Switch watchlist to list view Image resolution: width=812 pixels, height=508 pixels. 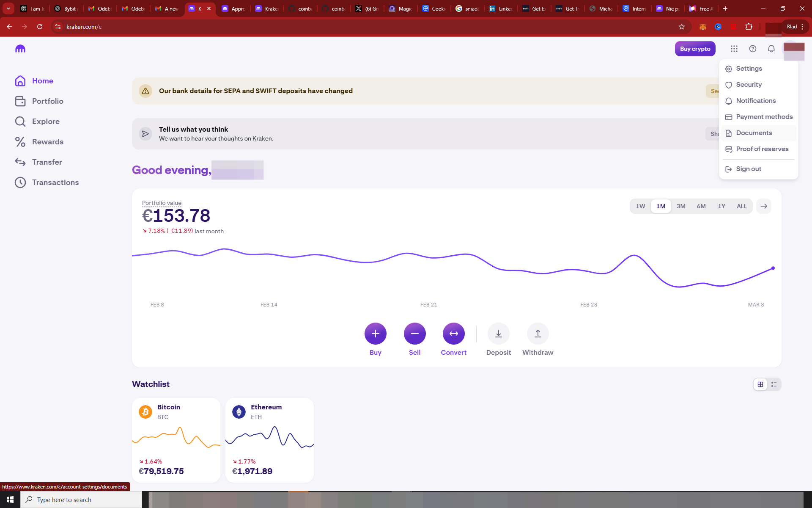[x=774, y=384]
